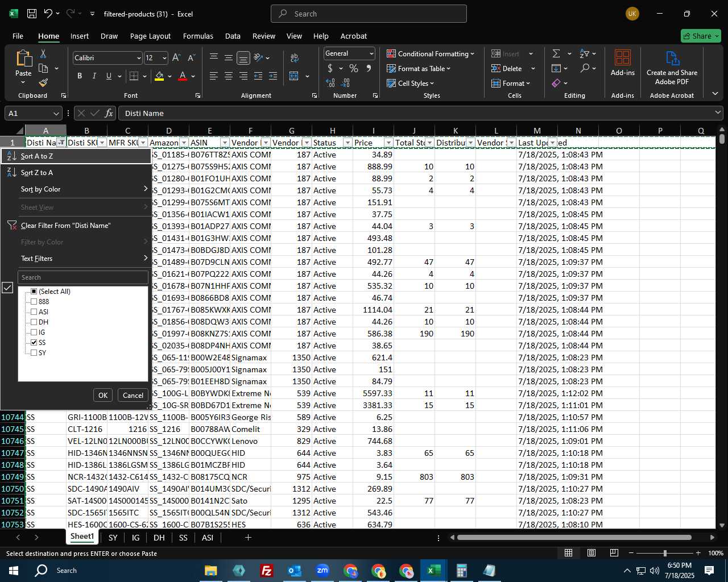Toggle Underline formatting
Image resolution: width=728 pixels, height=582 pixels.
[x=109, y=76]
